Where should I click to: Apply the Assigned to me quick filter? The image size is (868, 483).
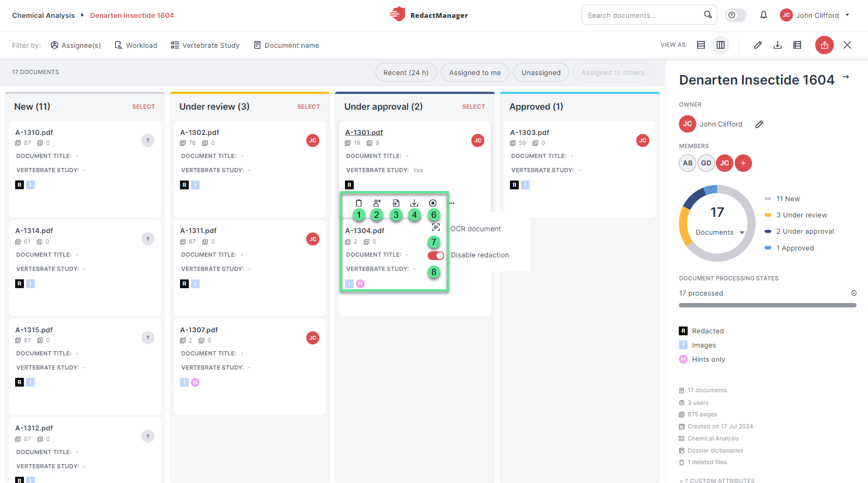pos(475,72)
